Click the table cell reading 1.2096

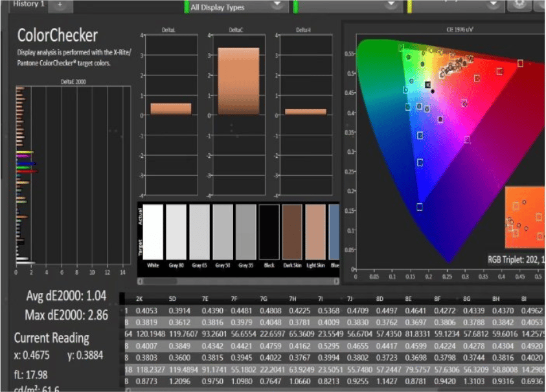coord(179,382)
